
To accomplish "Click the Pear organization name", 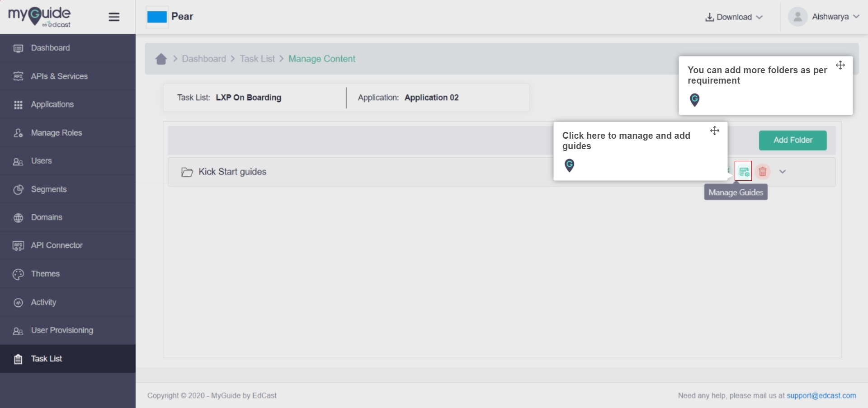I will [182, 17].
